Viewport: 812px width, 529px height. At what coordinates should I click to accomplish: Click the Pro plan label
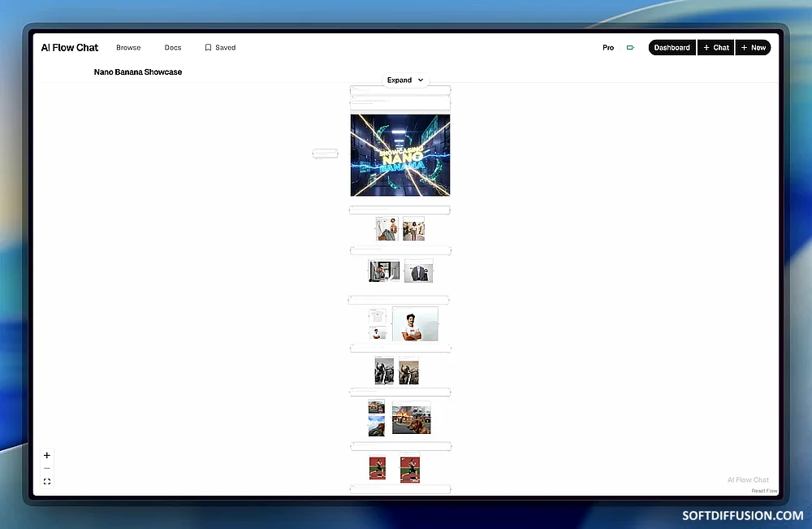click(608, 48)
